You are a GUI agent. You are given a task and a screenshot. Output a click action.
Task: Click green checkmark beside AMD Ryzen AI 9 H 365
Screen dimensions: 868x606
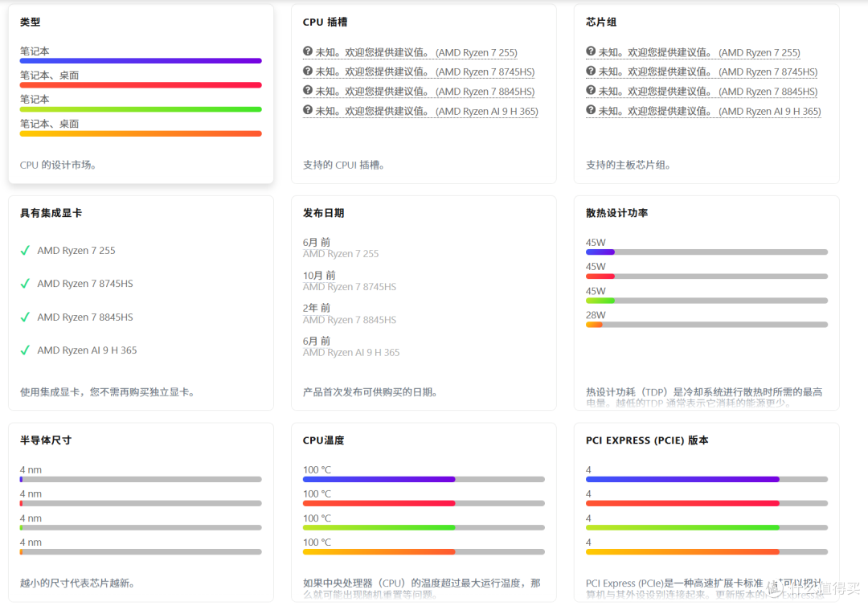click(x=25, y=350)
